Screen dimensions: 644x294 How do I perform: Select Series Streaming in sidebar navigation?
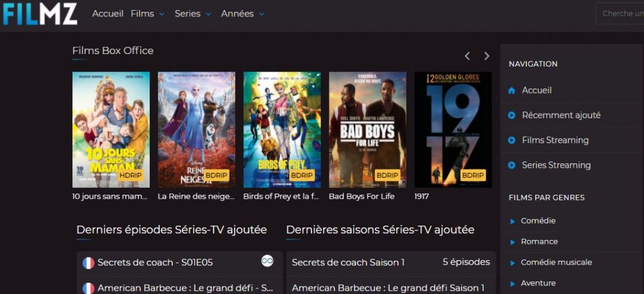coord(556,165)
